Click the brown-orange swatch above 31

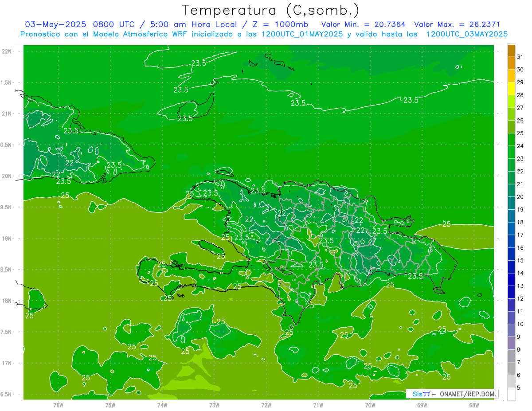(511, 51)
